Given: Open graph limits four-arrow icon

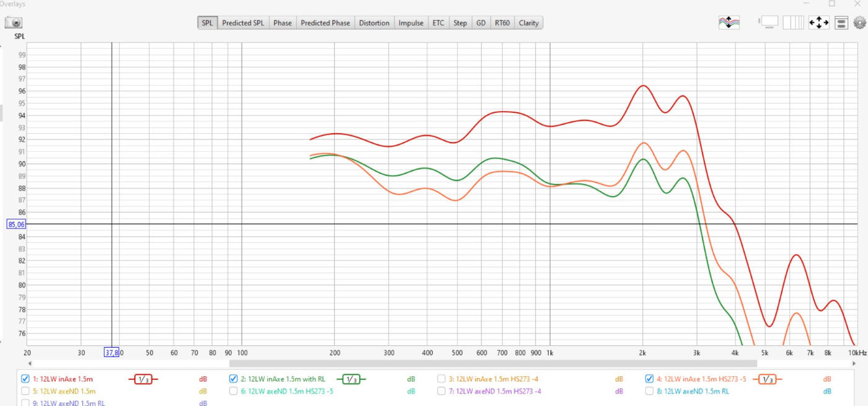Looking at the screenshot, I should [818, 23].
